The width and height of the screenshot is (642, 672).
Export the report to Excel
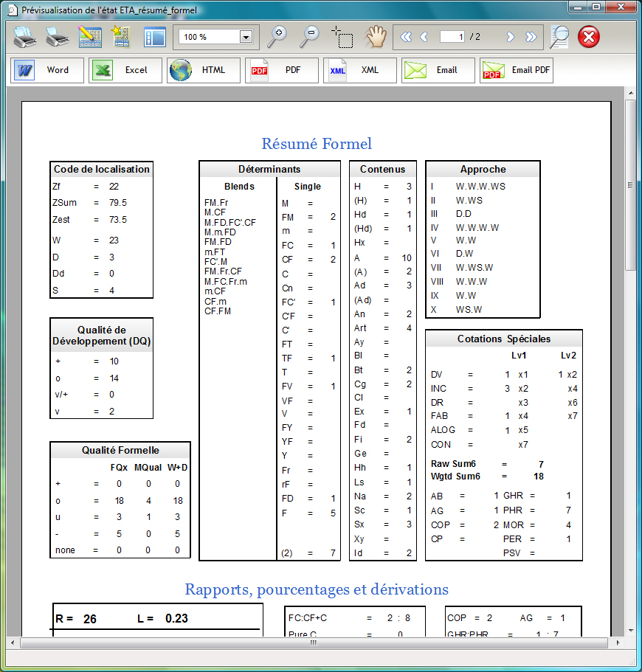click(x=123, y=70)
